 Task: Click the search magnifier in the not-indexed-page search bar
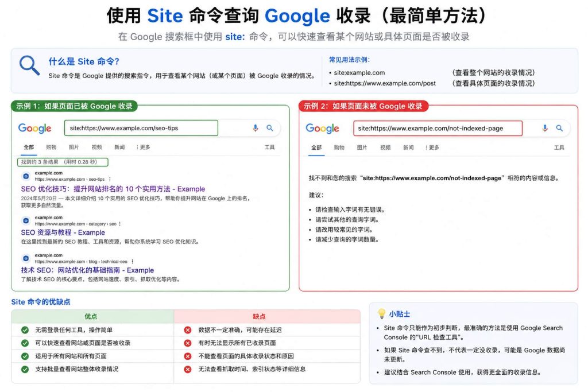(559, 128)
